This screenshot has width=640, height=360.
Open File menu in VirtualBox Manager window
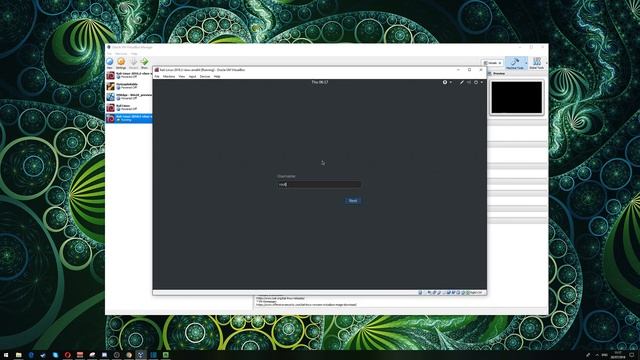[x=109, y=53]
